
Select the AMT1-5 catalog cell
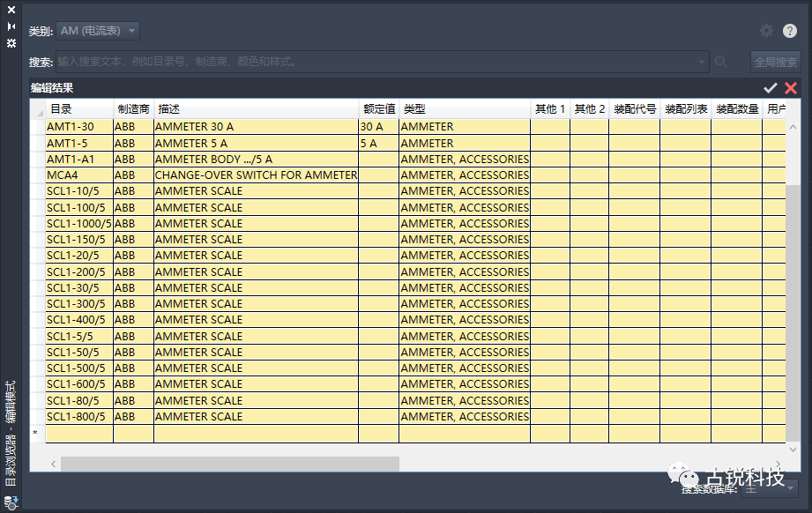click(x=79, y=144)
